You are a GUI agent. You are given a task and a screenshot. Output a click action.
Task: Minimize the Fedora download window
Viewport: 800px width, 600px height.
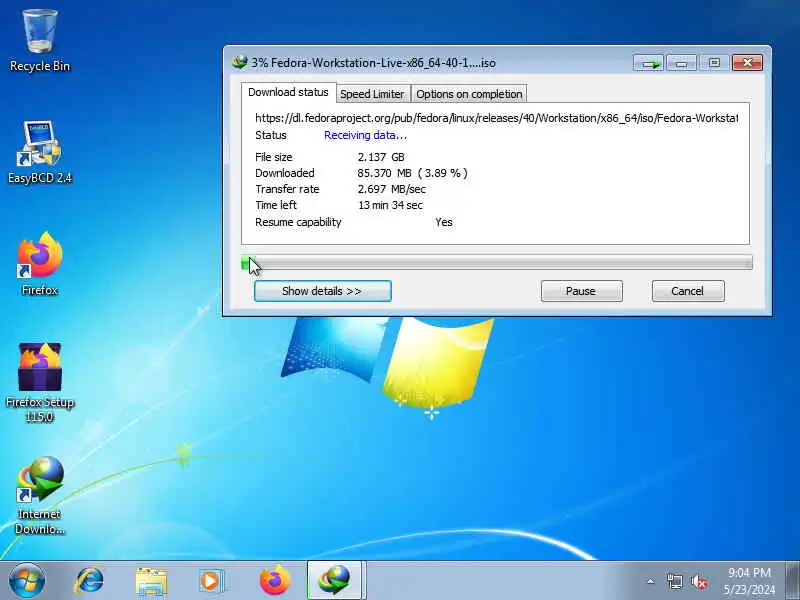[x=681, y=63]
